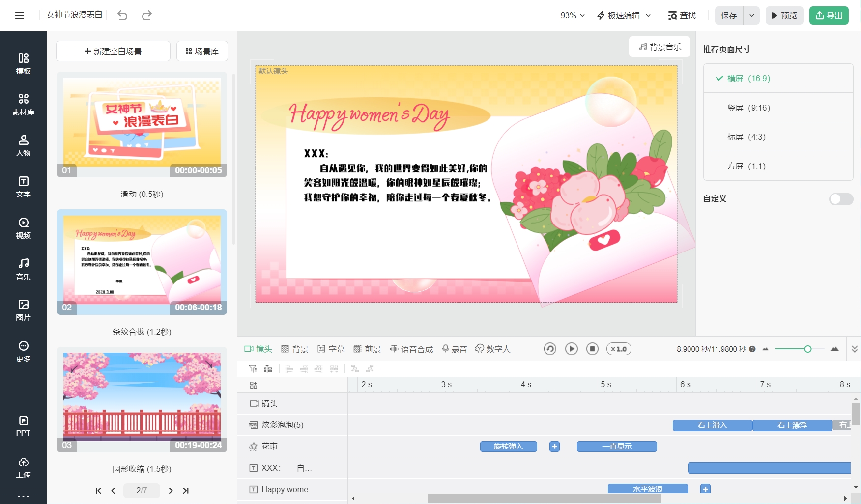This screenshot has height=504, width=861.
Task: Select 竖屏 (9:16) page size
Action: tap(778, 108)
